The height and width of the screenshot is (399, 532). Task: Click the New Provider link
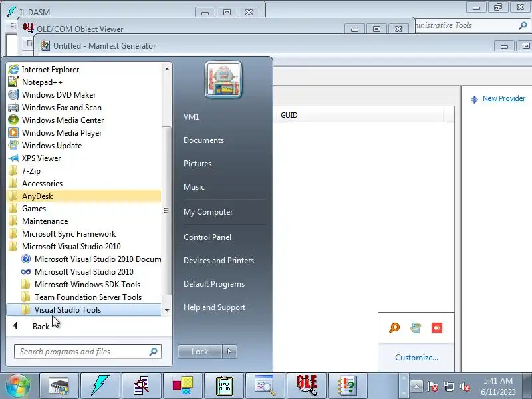[x=504, y=98]
